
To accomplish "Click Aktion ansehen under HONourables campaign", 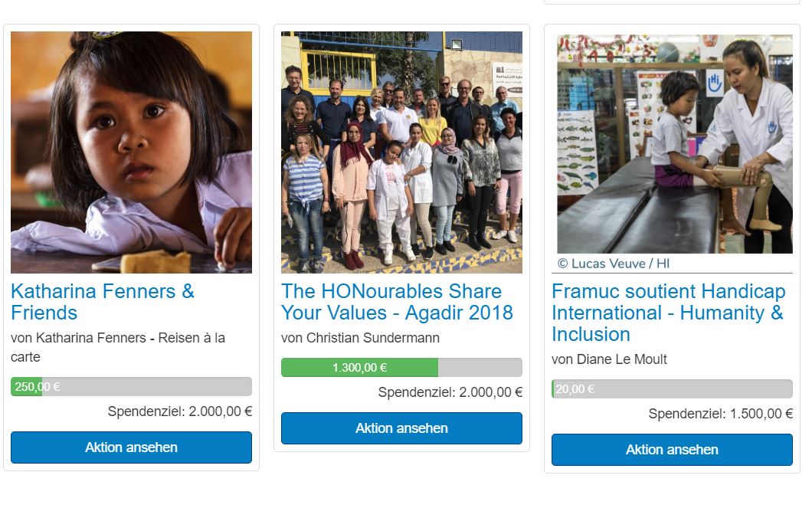I will tap(402, 428).
